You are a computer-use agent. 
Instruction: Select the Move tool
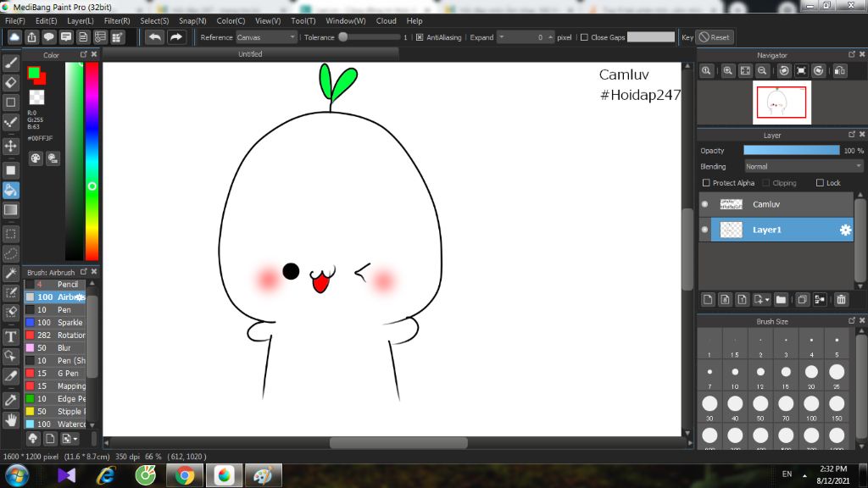(x=11, y=146)
